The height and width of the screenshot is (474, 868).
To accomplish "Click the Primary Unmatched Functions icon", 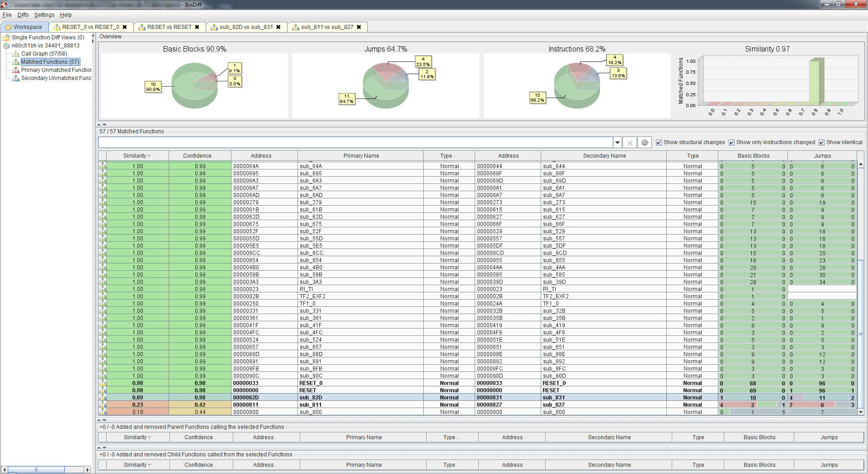I will point(16,70).
